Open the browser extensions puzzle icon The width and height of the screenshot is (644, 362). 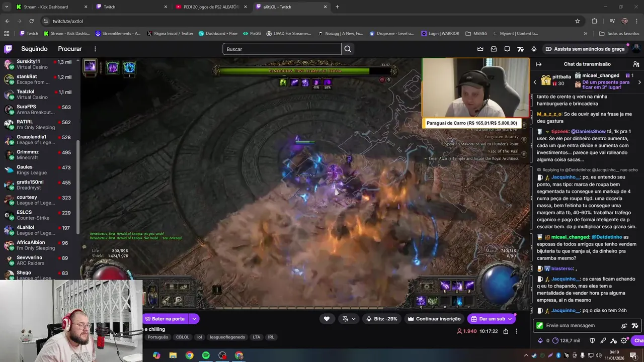pyautogui.click(x=595, y=21)
